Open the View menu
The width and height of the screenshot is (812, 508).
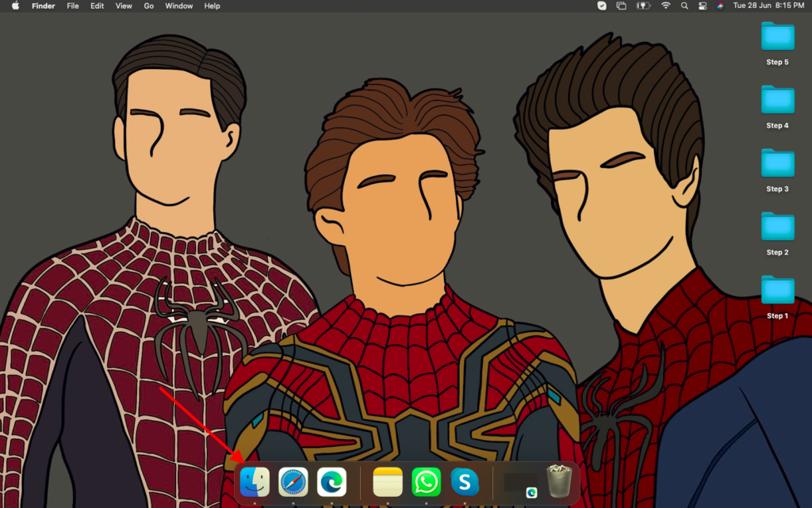pyautogui.click(x=124, y=6)
